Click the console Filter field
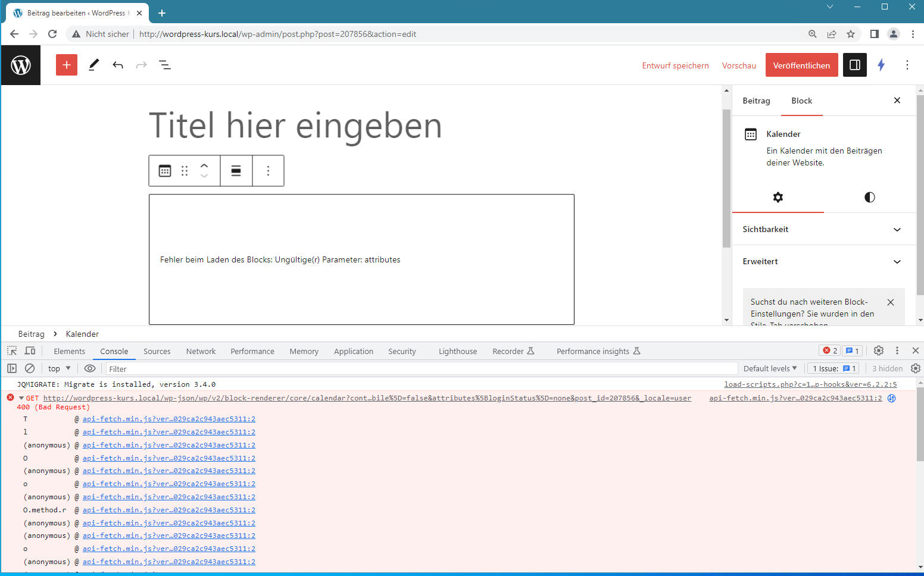This screenshot has height=576, width=924. coord(422,369)
